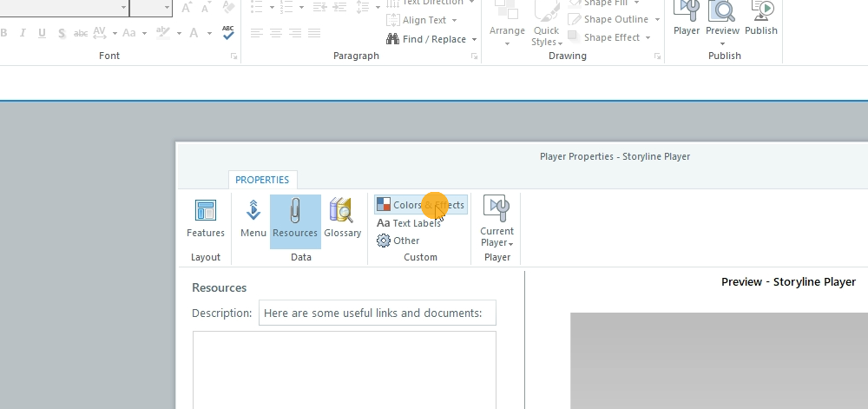Expand the Preview dropdown arrow

(722, 43)
